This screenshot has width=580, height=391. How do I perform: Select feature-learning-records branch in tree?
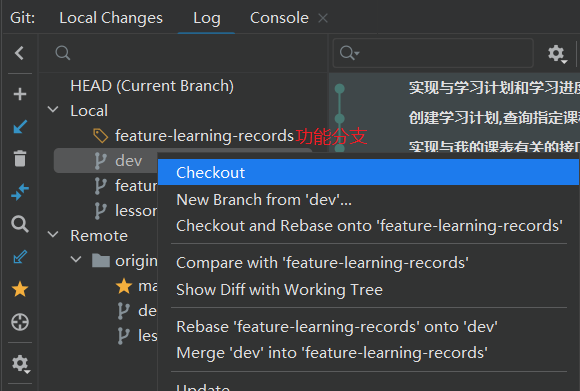click(204, 136)
